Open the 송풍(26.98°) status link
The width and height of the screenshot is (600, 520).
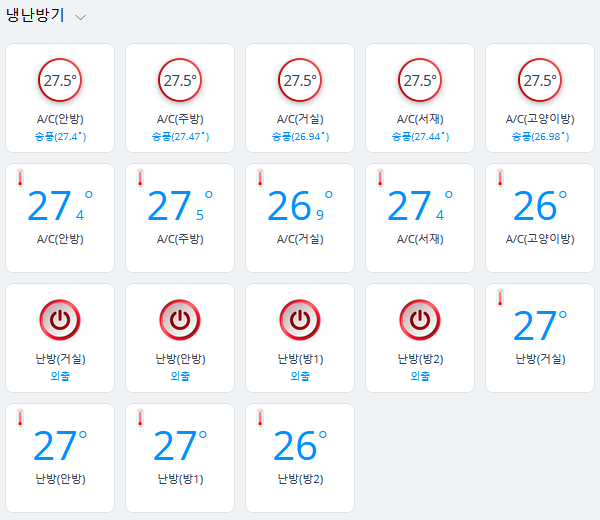coord(540,137)
